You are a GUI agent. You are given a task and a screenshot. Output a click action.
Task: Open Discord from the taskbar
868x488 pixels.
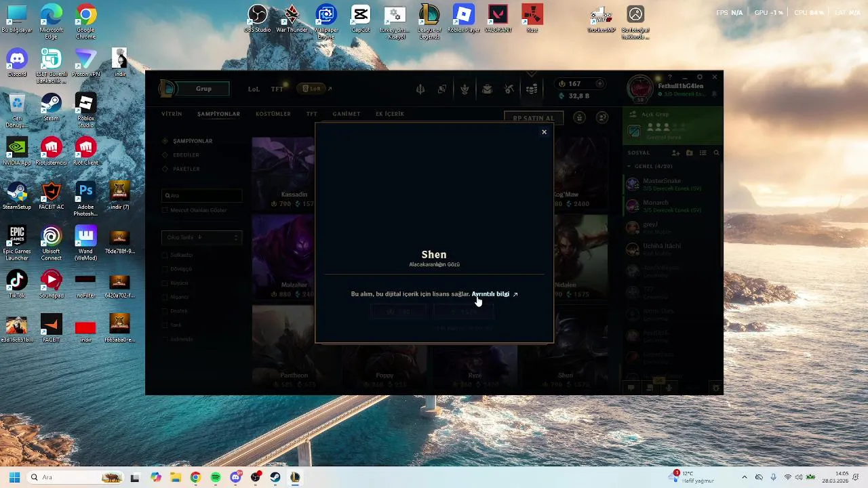pos(235,477)
